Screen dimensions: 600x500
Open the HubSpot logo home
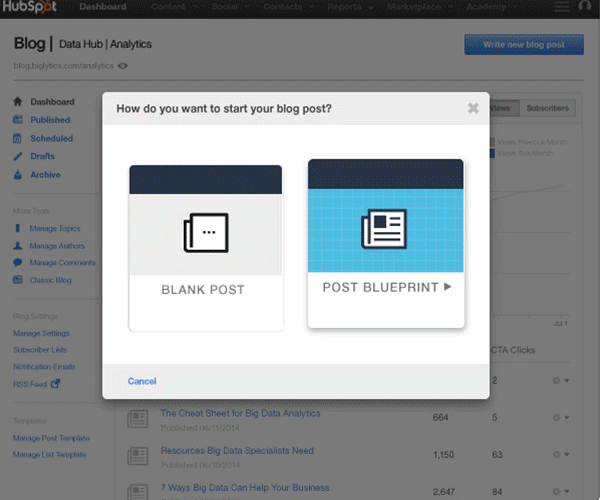point(29,7)
